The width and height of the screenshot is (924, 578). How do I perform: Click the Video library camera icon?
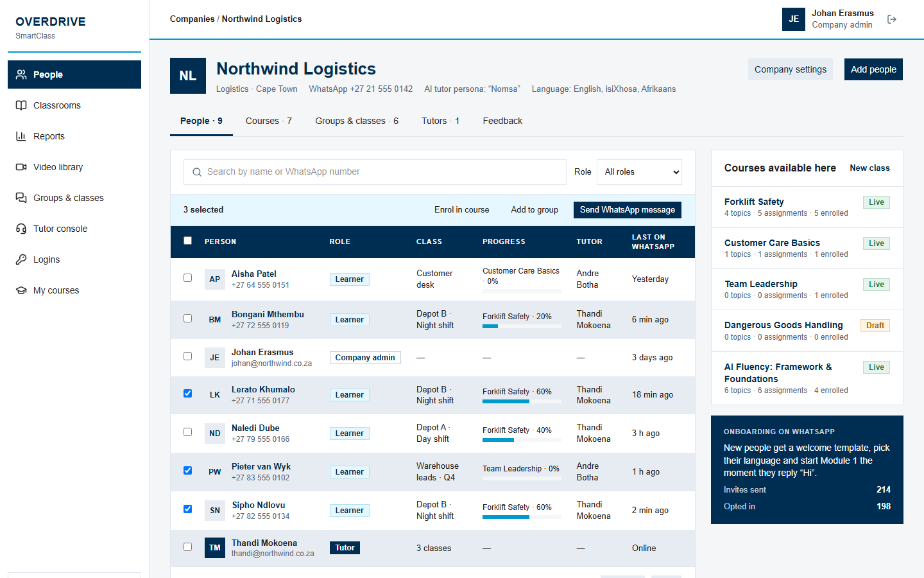point(21,167)
